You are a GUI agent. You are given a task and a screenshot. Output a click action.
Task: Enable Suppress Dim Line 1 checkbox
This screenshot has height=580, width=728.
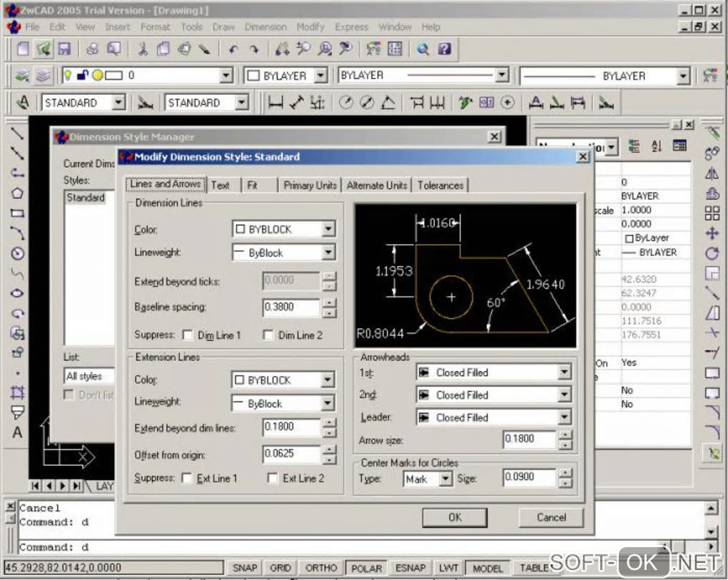pos(188,335)
